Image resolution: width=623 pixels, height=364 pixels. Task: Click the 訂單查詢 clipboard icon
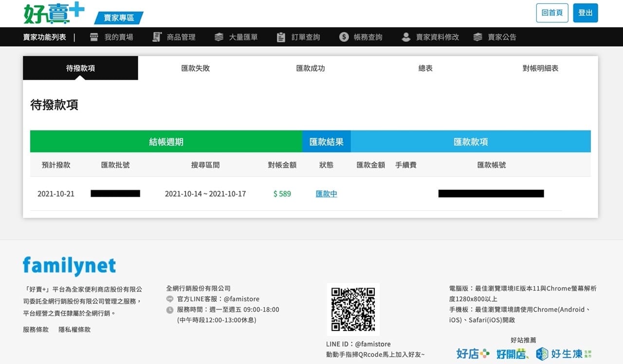[x=281, y=37]
